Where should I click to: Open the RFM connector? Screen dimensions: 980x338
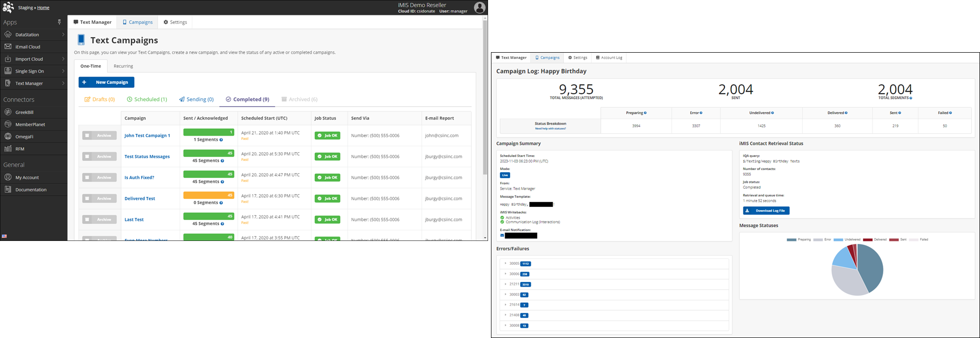(x=20, y=149)
